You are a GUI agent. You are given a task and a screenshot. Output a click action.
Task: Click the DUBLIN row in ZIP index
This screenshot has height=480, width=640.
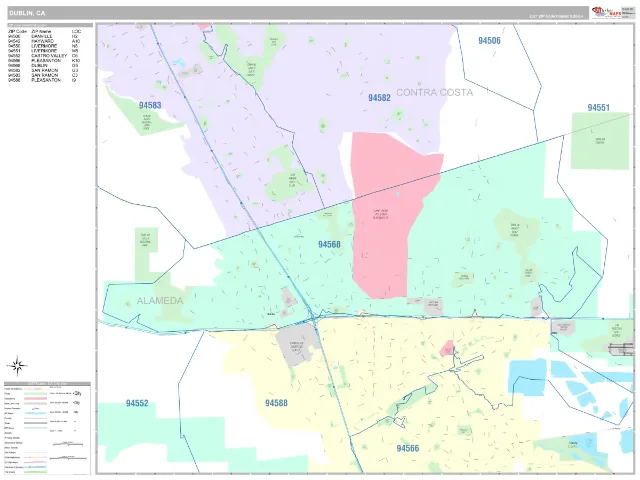(44, 66)
